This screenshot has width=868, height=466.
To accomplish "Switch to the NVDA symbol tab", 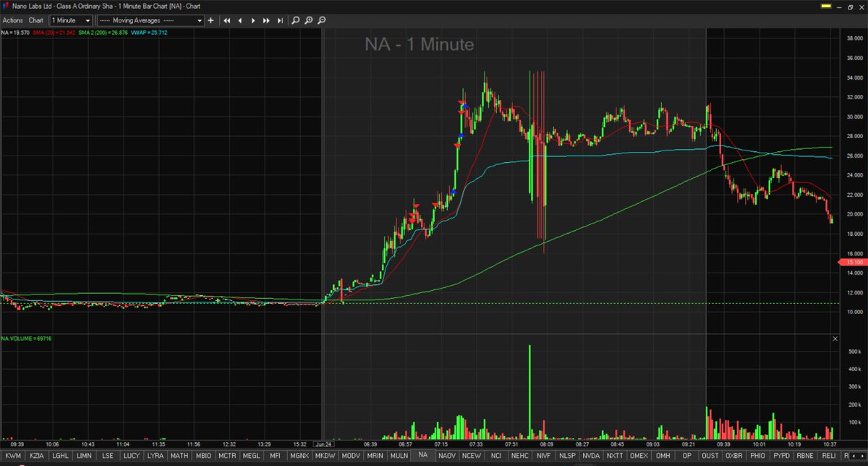I will (592, 456).
